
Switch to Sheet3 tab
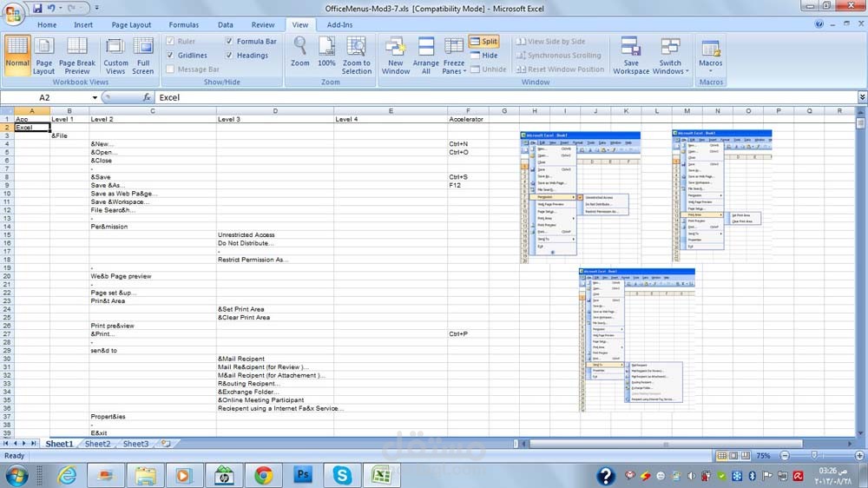135,444
